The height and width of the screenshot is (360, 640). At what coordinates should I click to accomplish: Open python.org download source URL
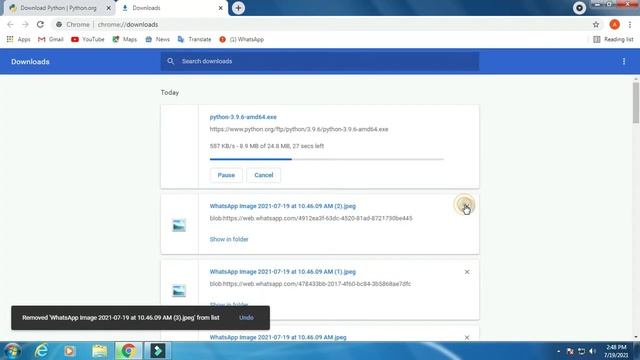299,129
